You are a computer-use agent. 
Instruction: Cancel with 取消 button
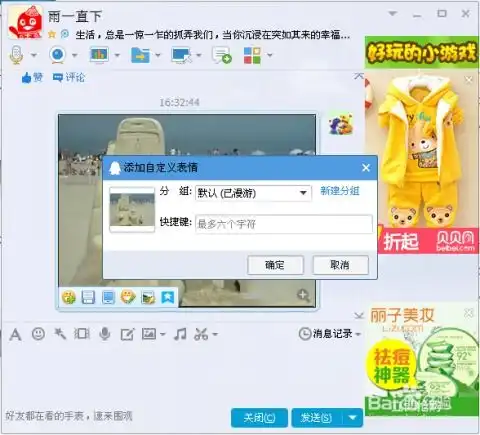coord(340,265)
